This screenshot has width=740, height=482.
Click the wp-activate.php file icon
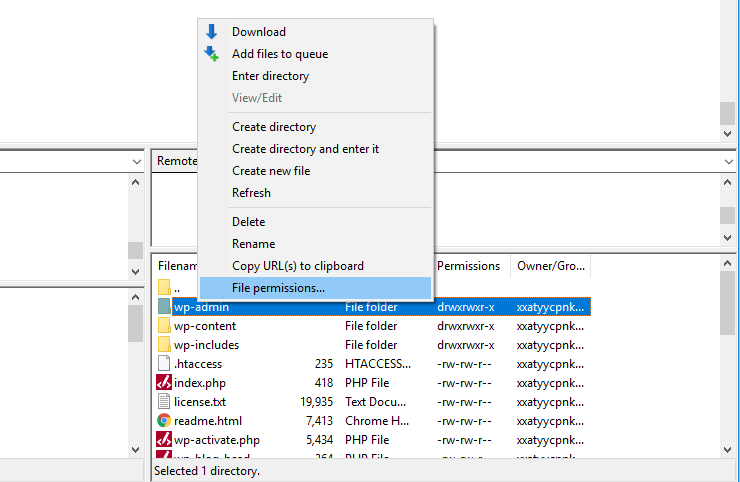tap(164, 440)
